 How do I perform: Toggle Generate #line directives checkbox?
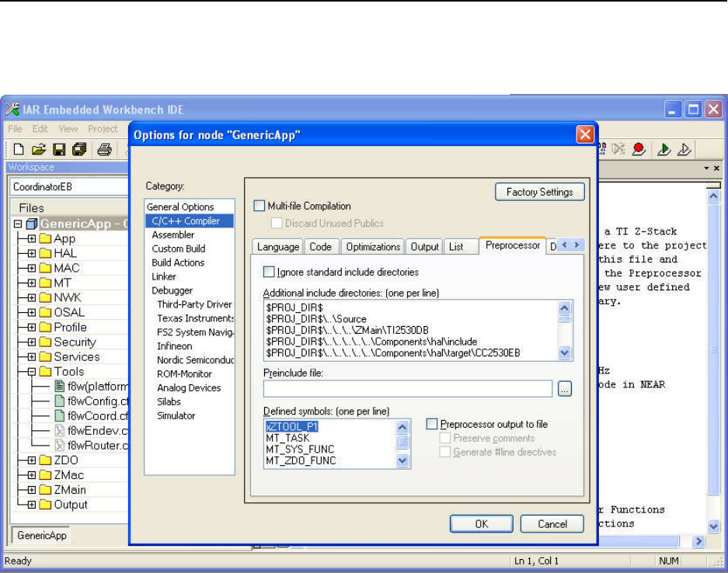[x=444, y=452]
